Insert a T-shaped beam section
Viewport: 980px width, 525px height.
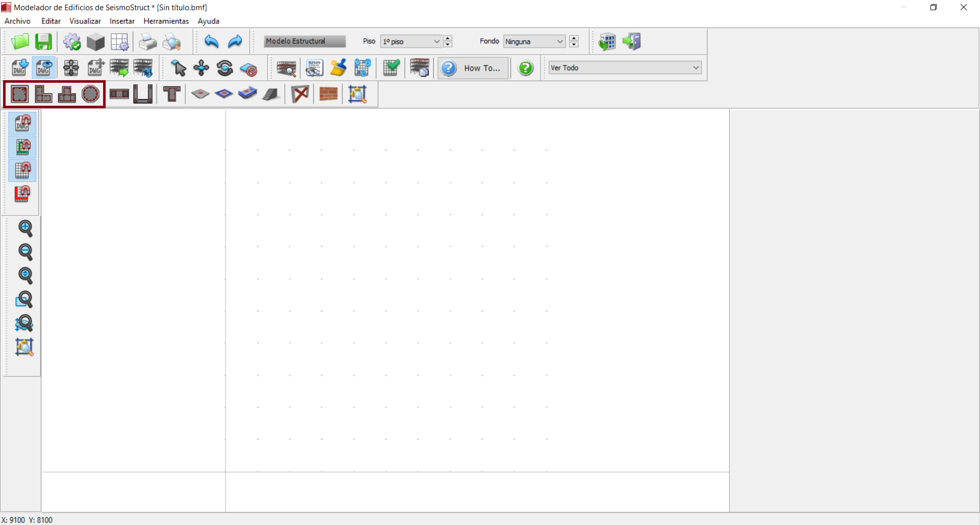click(x=172, y=94)
